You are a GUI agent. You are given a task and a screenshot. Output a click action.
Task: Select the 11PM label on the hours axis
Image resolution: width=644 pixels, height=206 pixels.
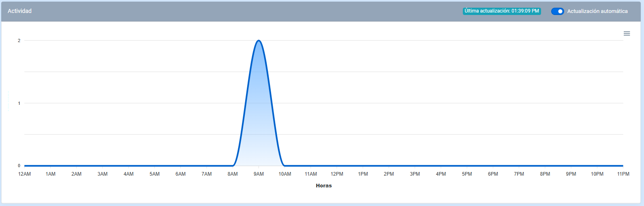pos(623,174)
